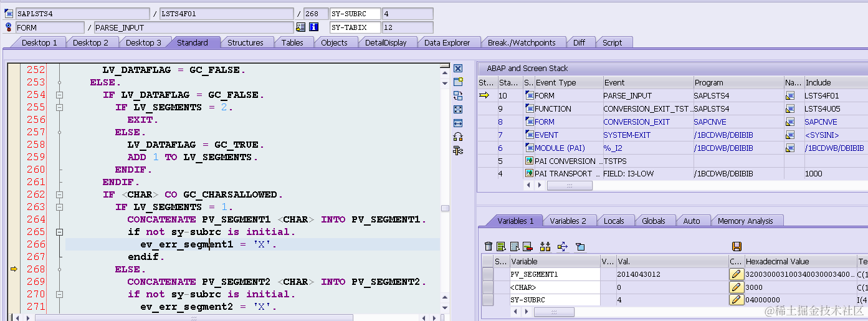
Task: Switch to the Auto tab
Action: (x=691, y=221)
